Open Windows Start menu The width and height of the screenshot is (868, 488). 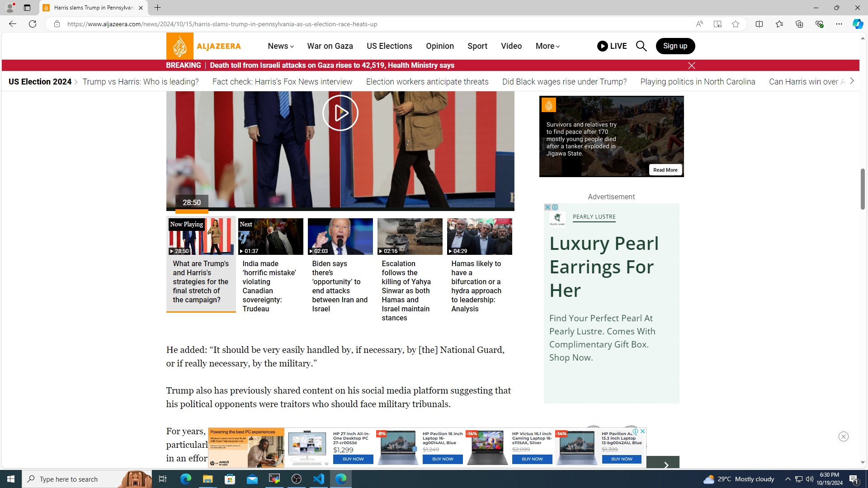[x=11, y=479]
